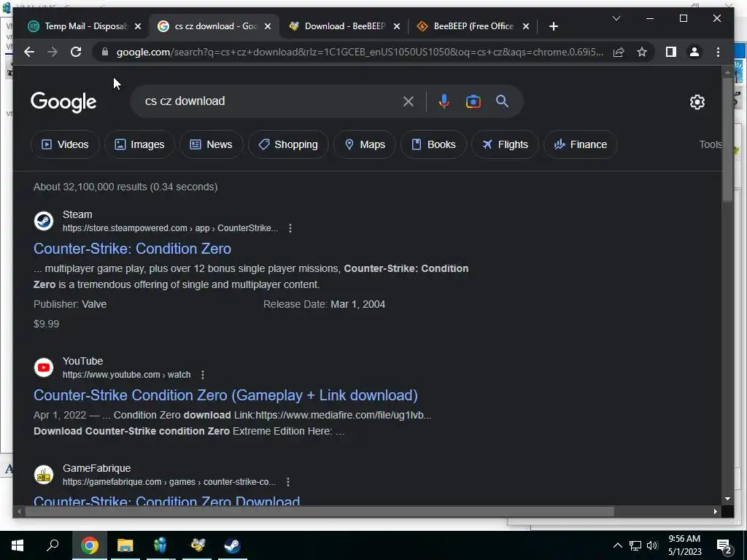The height and width of the screenshot is (560, 747).
Task: Open the tab search dropdown chevron
Action: (x=616, y=18)
